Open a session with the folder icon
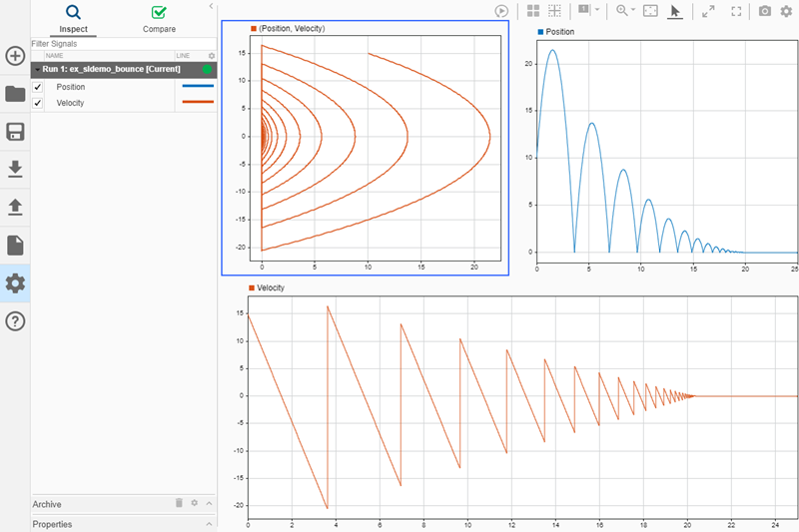 (15, 94)
